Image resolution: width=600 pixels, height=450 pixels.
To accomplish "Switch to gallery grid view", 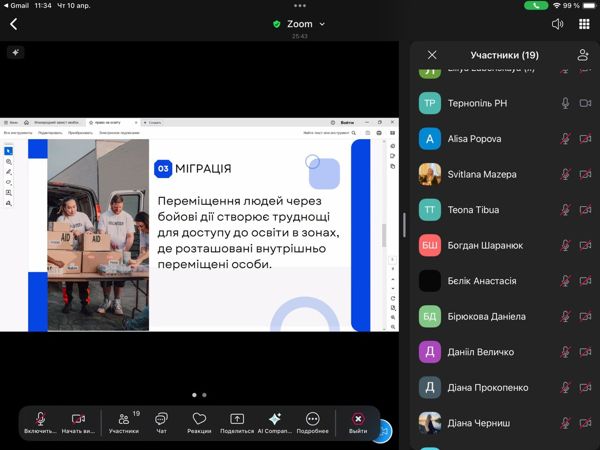I will tap(584, 24).
